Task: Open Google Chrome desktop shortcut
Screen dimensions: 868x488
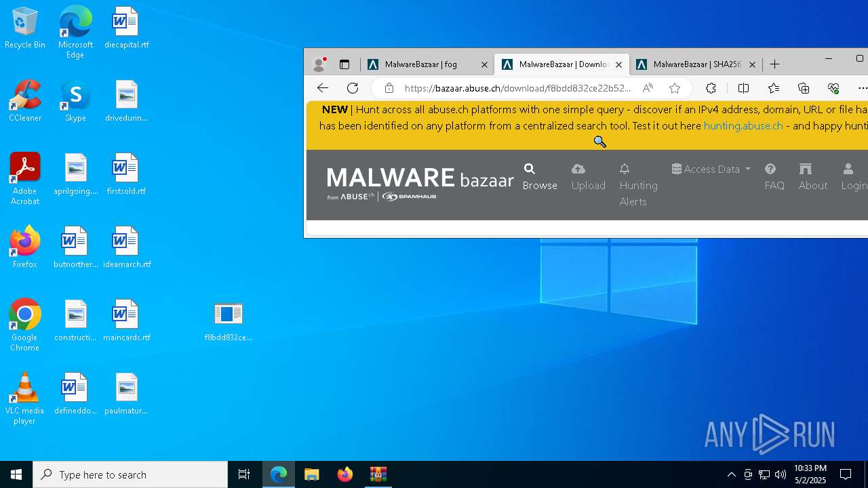Action: pyautogui.click(x=25, y=325)
